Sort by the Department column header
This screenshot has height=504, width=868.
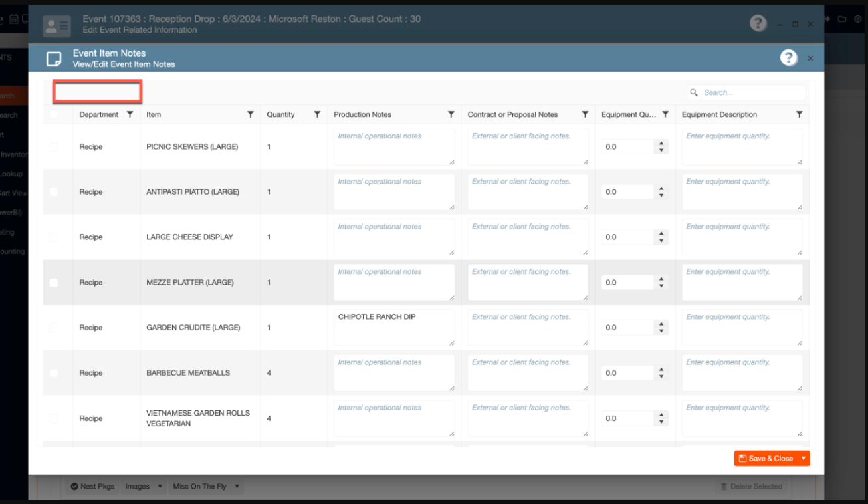98,114
